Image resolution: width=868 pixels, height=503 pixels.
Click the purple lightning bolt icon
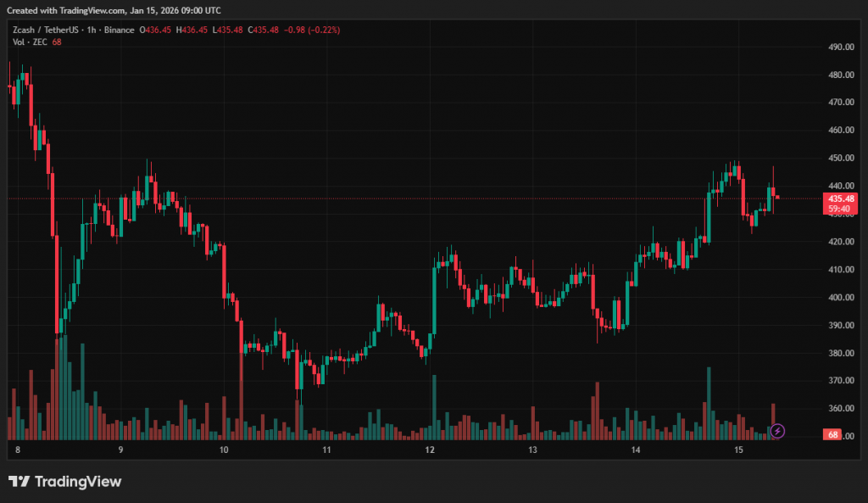tap(777, 432)
